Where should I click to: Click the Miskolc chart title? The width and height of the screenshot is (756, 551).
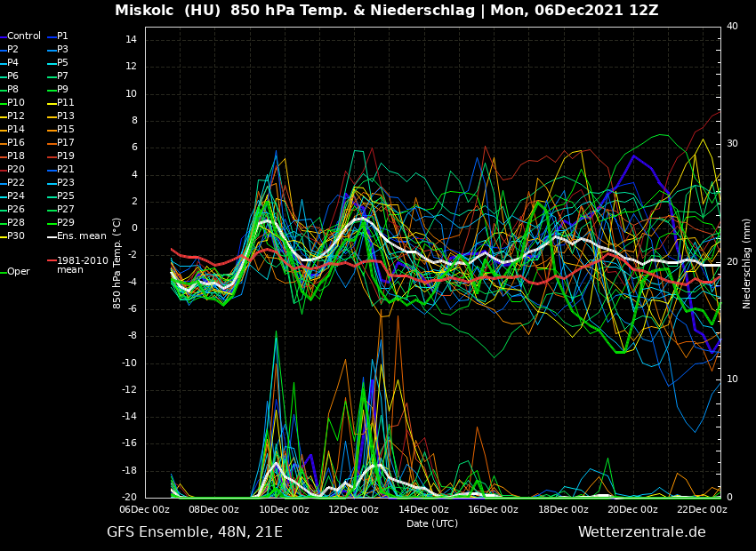point(386,11)
